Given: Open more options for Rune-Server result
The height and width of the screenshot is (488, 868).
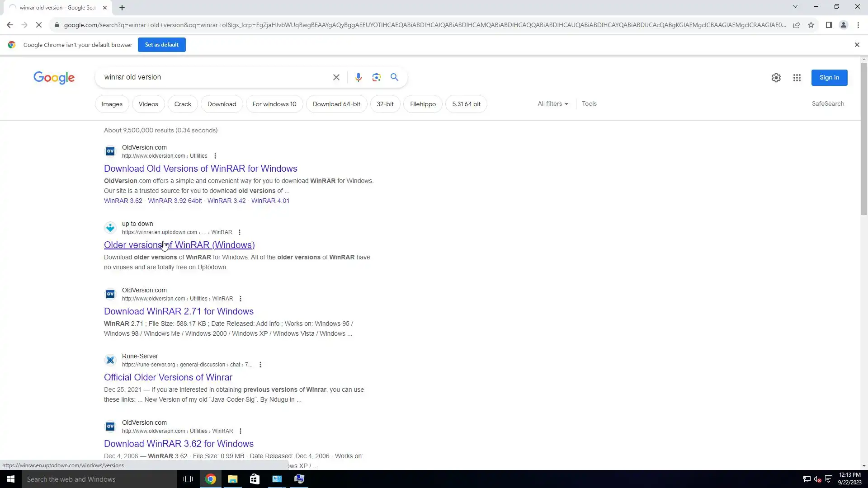Looking at the screenshot, I should (260, 365).
